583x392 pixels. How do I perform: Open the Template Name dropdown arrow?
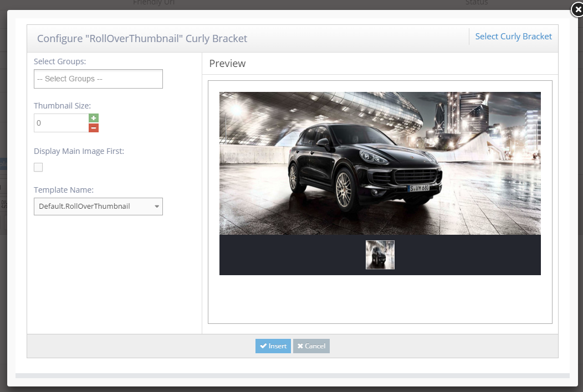[x=156, y=206]
